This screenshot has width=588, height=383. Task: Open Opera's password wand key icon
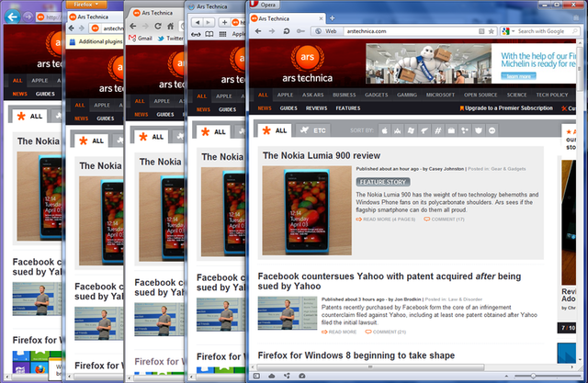click(x=300, y=31)
